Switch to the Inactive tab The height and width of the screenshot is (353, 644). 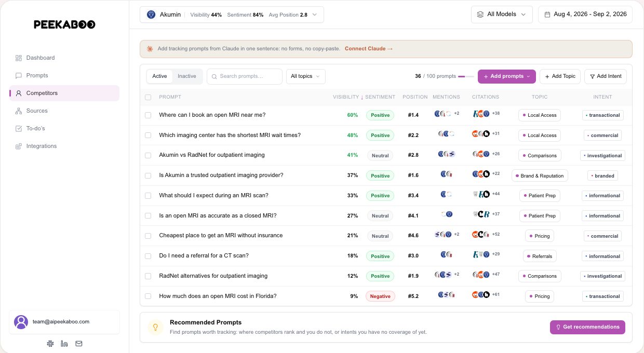coord(187,76)
